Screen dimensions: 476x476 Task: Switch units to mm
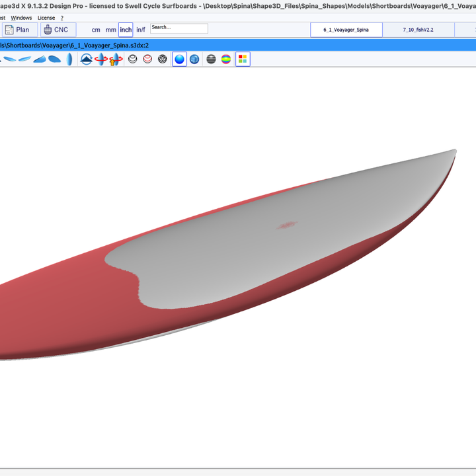pos(111,30)
